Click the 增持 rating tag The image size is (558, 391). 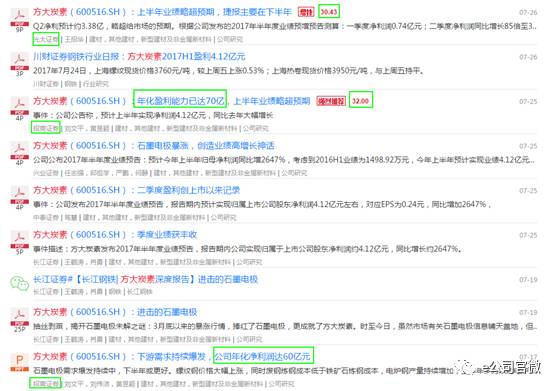point(306,12)
